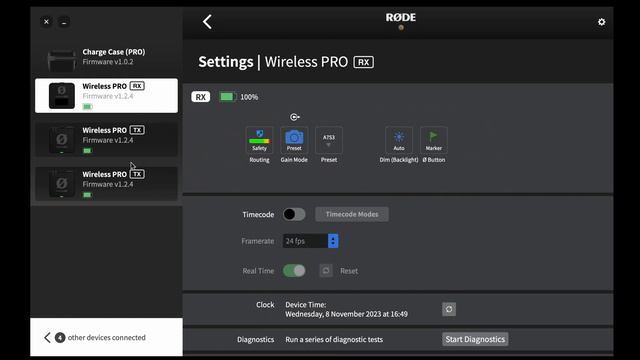Sync the device clock with refresh icon

pyautogui.click(x=449, y=309)
